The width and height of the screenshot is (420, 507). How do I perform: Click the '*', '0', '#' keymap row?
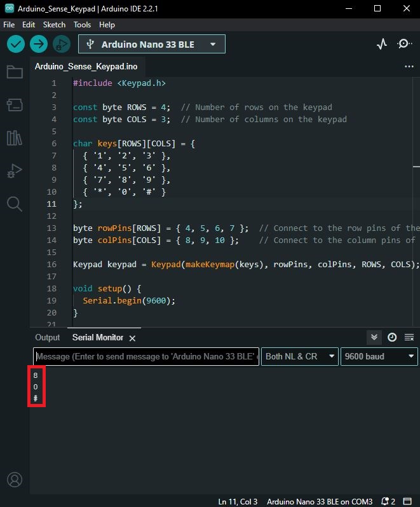125,192
